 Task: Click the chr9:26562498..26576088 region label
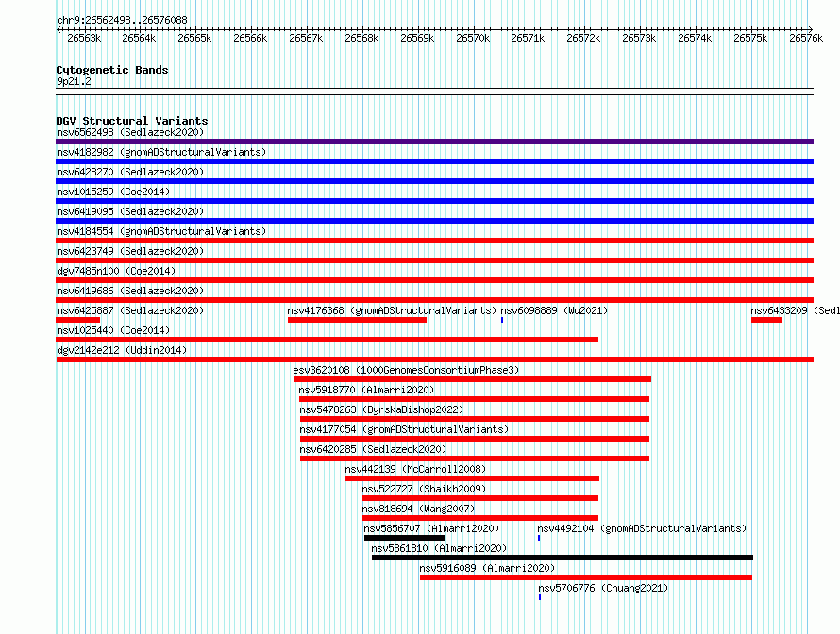coord(122,20)
